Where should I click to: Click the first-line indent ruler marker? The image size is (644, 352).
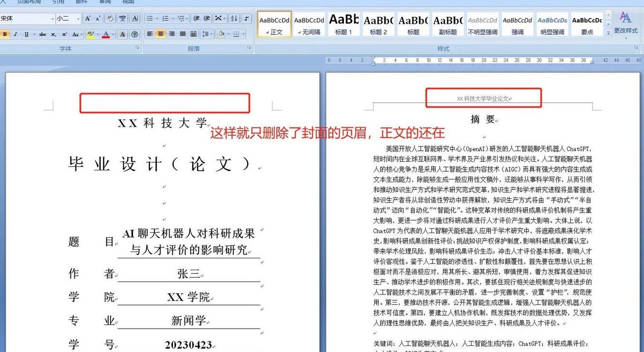373,58
